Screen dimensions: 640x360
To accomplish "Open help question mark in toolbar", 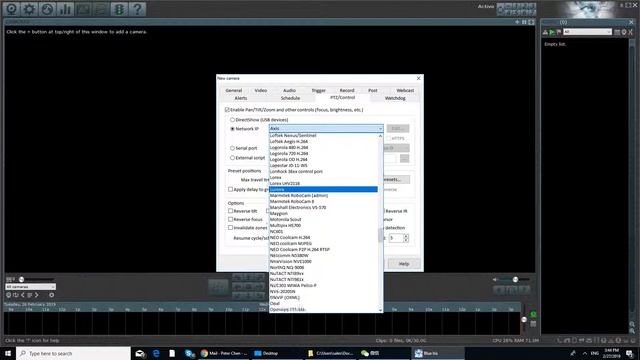I will point(138,9).
